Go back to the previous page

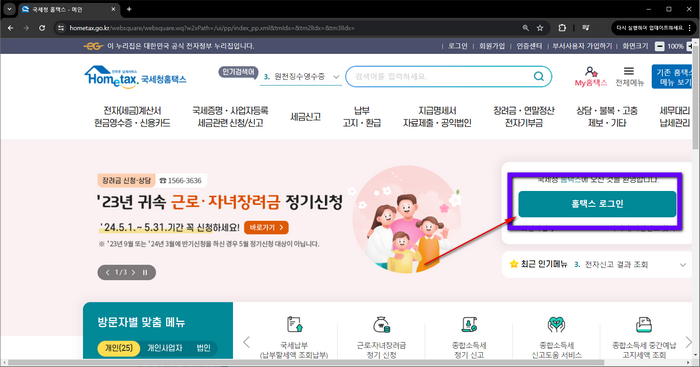click(10, 28)
